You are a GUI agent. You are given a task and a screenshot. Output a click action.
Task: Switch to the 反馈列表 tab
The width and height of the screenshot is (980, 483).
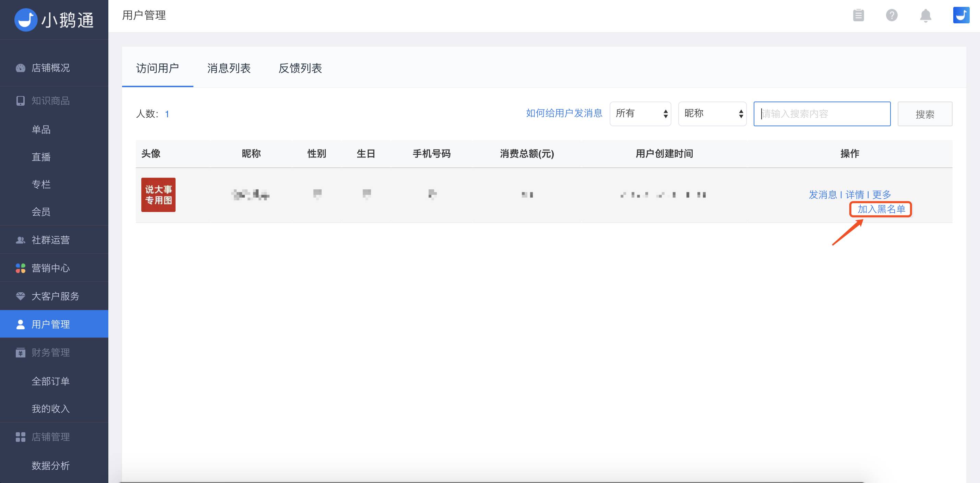pyautogui.click(x=300, y=69)
